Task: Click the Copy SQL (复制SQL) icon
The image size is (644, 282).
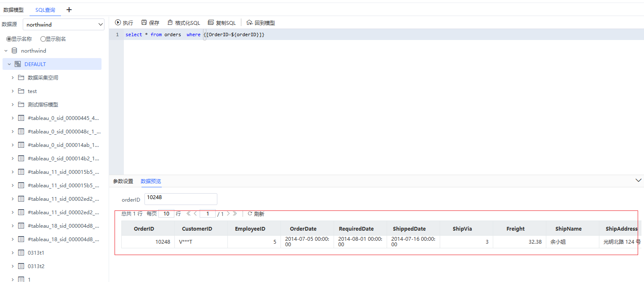Action: pyautogui.click(x=211, y=23)
